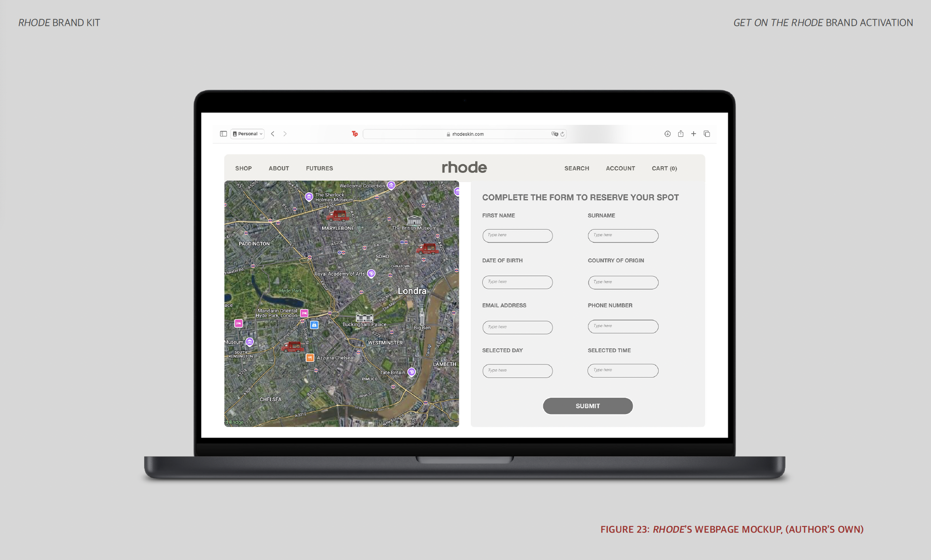Go back with the back arrow
The width and height of the screenshot is (931, 560).
(x=272, y=134)
